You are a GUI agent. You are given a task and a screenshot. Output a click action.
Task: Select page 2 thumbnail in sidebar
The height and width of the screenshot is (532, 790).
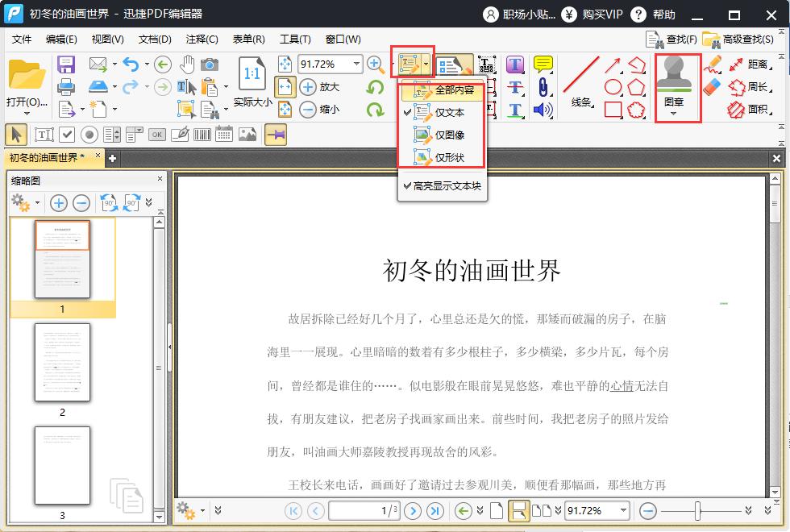point(63,364)
